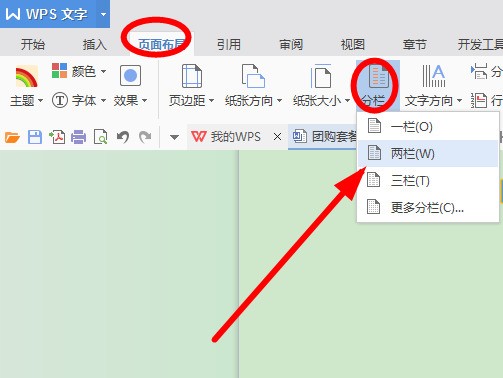Click the 纸张方向 orientation icon
The image size is (503, 378).
253,76
